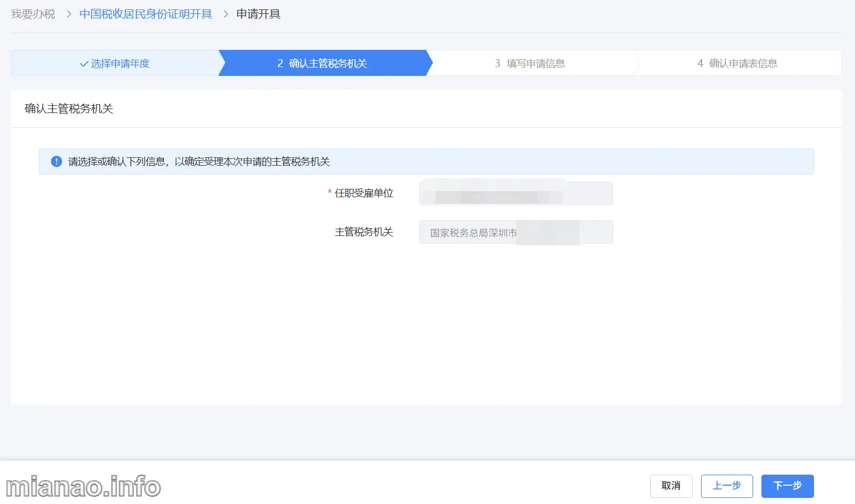Viewport: 855px width, 504px height.
Task: Open the 任职受雇单位 dropdown field
Action: (x=516, y=193)
